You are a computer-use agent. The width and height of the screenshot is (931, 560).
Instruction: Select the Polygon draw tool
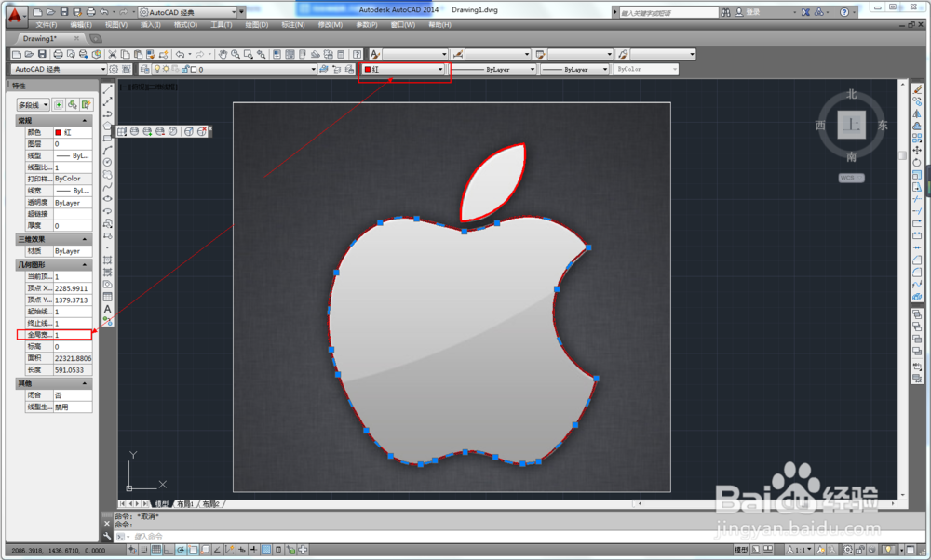(107, 126)
